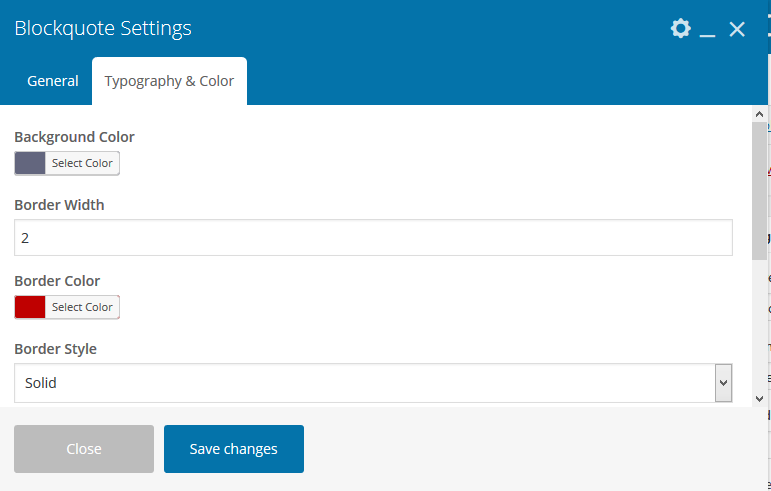
Task: Click the Border Style dropdown chevron arrow
Action: click(723, 382)
